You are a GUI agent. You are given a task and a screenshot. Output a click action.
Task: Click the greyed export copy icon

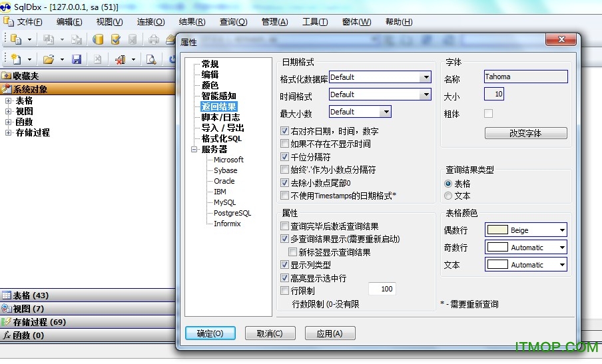tap(77, 39)
